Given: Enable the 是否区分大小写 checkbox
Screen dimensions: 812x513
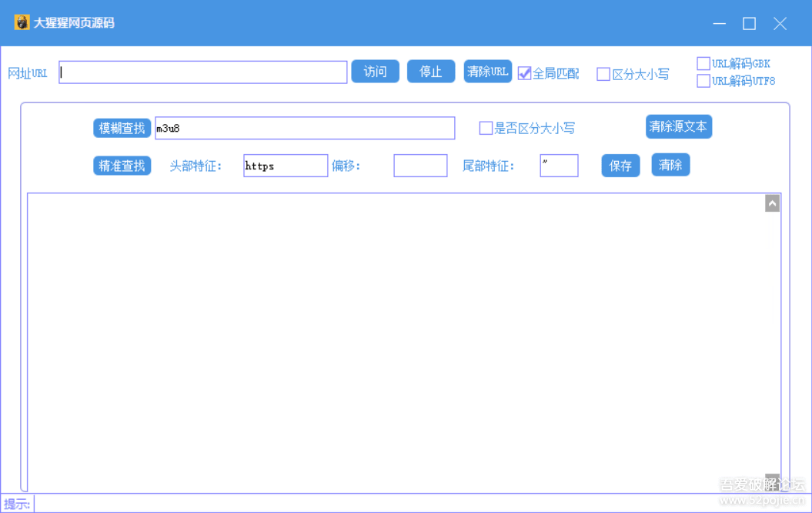Looking at the screenshot, I should pos(486,129).
